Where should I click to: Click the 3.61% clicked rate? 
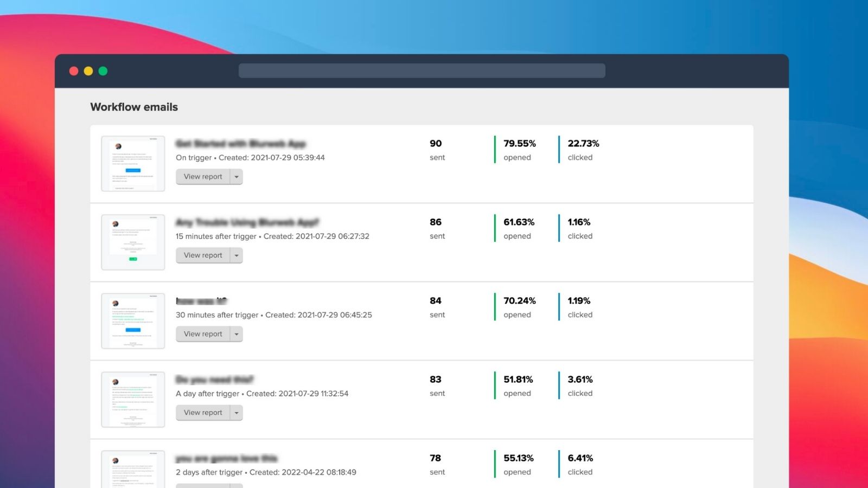click(x=580, y=380)
